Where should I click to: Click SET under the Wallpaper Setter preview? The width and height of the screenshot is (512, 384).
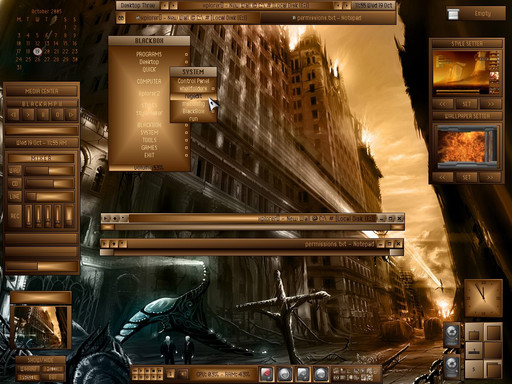(467, 177)
